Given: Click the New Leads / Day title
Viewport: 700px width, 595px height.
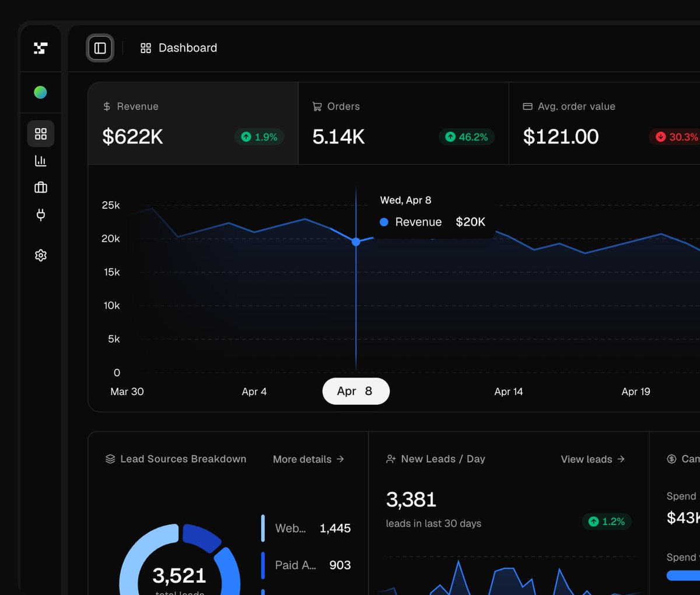Looking at the screenshot, I should coord(443,459).
